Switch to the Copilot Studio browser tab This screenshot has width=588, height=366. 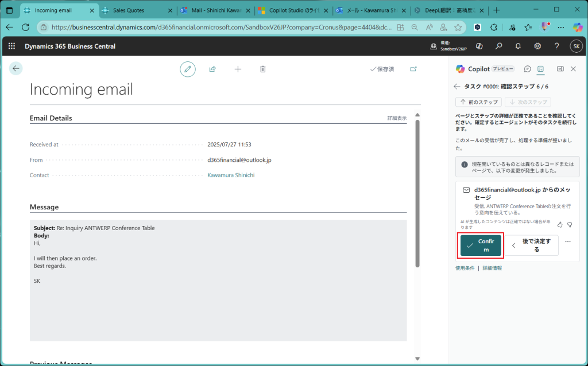pos(293,10)
